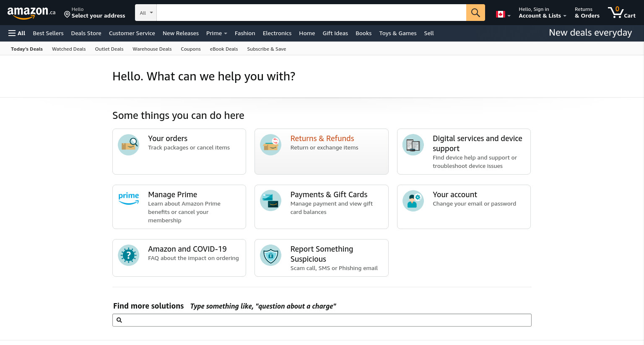Select eBook Deals tab
The height and width of the screenshot is (345, 644).
(x=224, y=49)
